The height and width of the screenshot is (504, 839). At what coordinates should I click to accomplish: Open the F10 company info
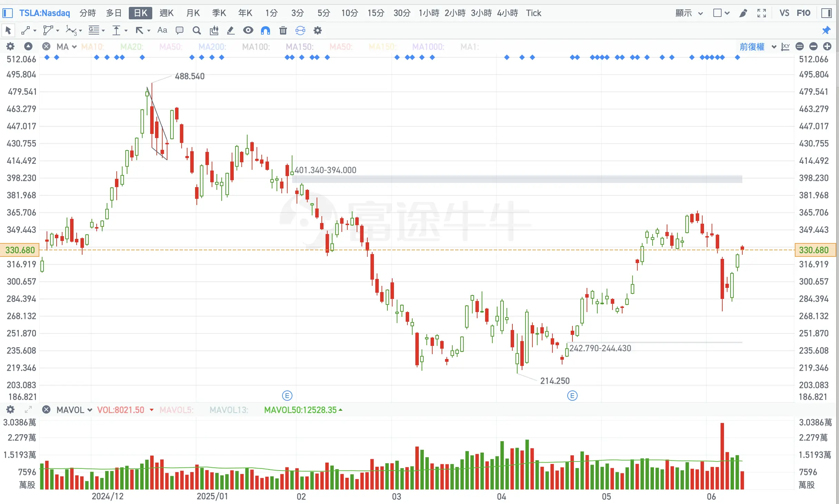(x=803, y=13)
